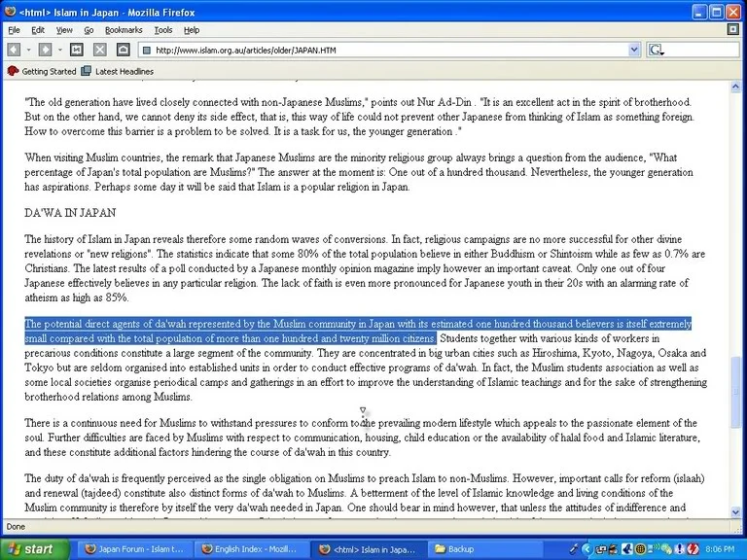
Task: Switch to 'English Index - Mozilla' taskbar window
Action: pyautogui.click(x=251, y=549)
